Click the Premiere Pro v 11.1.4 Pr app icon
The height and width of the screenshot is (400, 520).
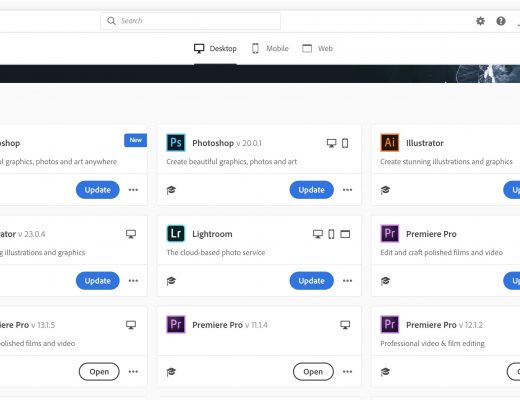point(176,324)
